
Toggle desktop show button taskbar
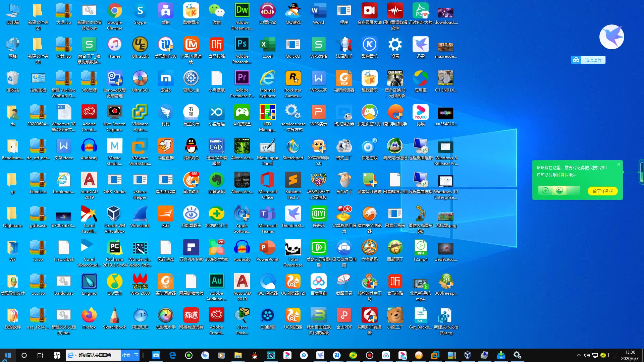(x=643, y=355)
